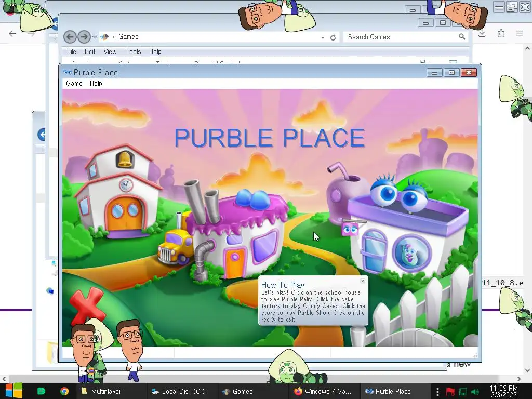The image size is (532, 399).
Task: Open the Game menu in Purble Place
Action: (74, 84)
